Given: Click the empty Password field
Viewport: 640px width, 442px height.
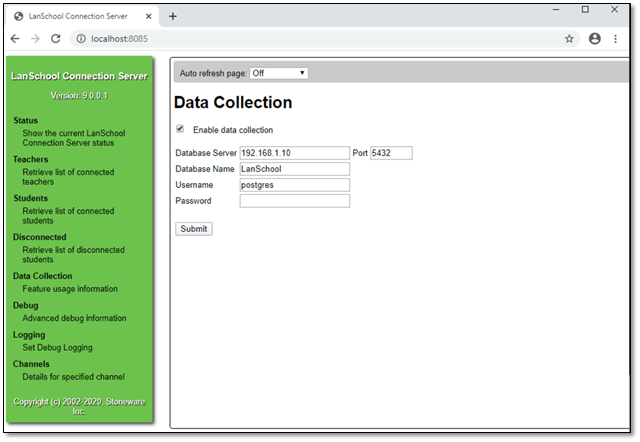Looking at the screenshot, I should (295, 201).
